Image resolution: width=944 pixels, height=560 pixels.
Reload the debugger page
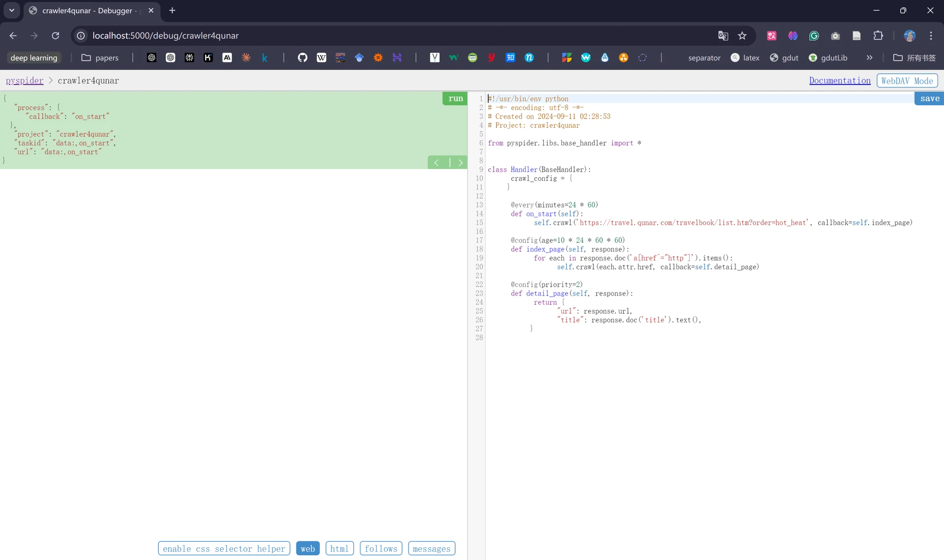(56, 35)
